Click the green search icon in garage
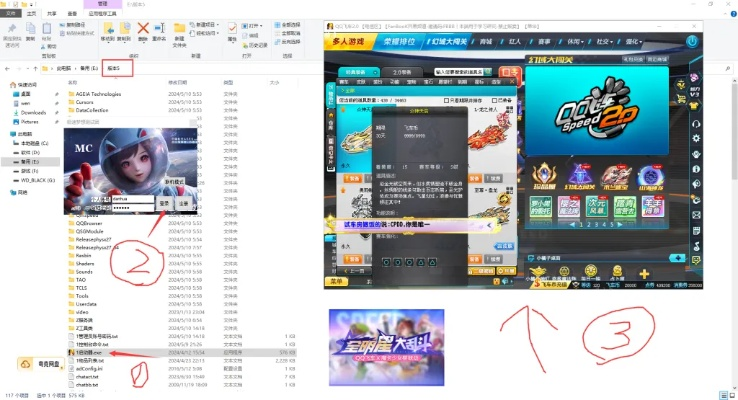 tap(488, 72)
